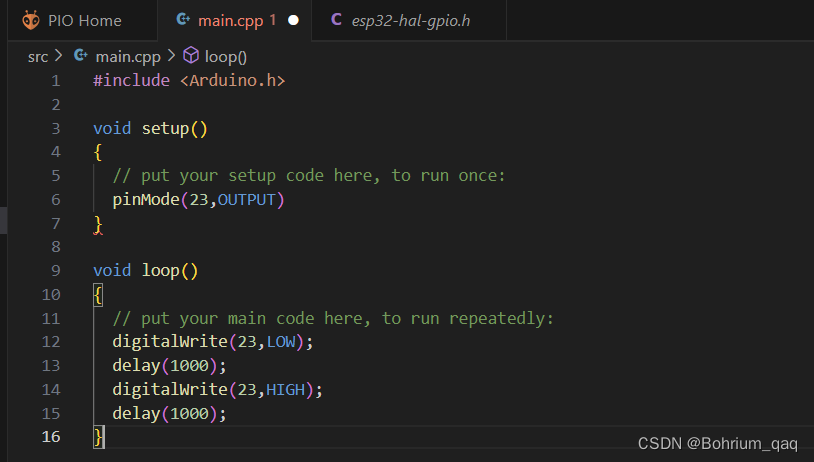Viewport: 814px width, 462px height.
Task: Click the C++ file icon on main.cpp tab
Action: (183, 20)
